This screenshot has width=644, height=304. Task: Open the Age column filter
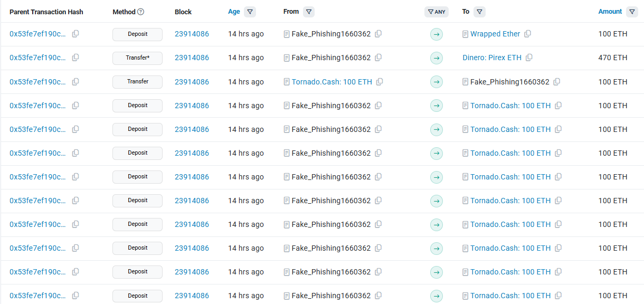(250, 12)
